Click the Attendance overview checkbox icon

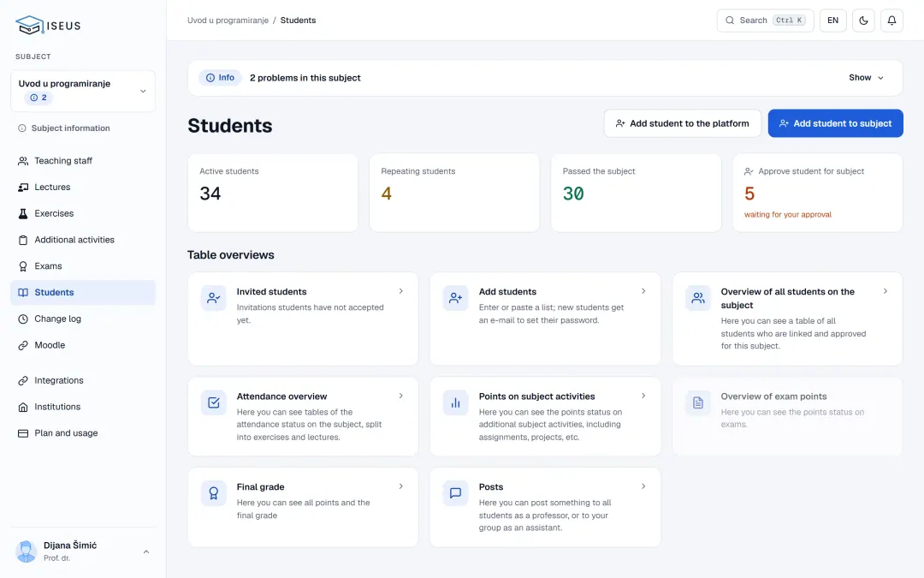click(x=214, y=402)
